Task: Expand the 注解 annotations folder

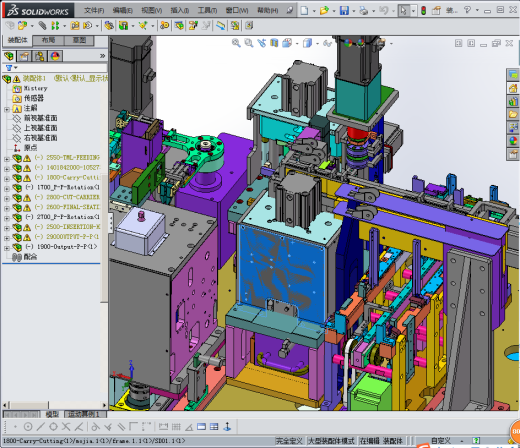Action: pos(7,109)
